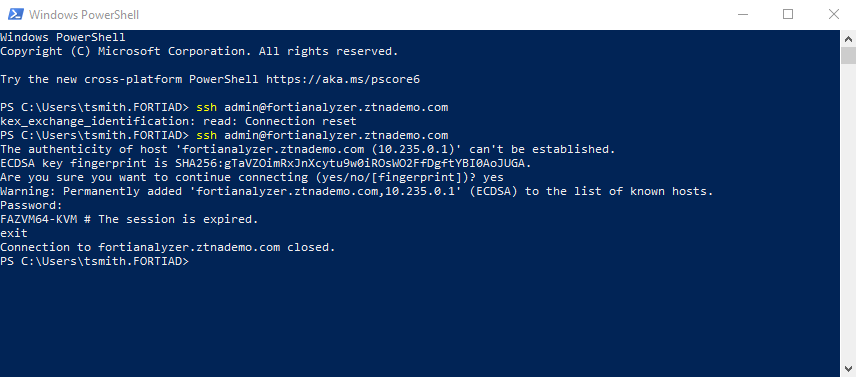Click the PowerShell icon in the title bar
Viewport: 856px width, 377px height.
pyautogui.click(x=15, y=15)
